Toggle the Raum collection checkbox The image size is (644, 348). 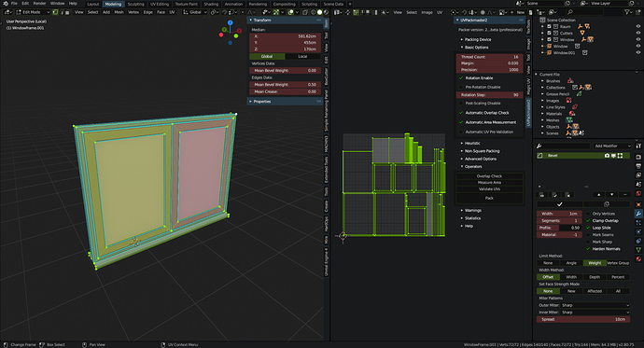pos(549,26)
